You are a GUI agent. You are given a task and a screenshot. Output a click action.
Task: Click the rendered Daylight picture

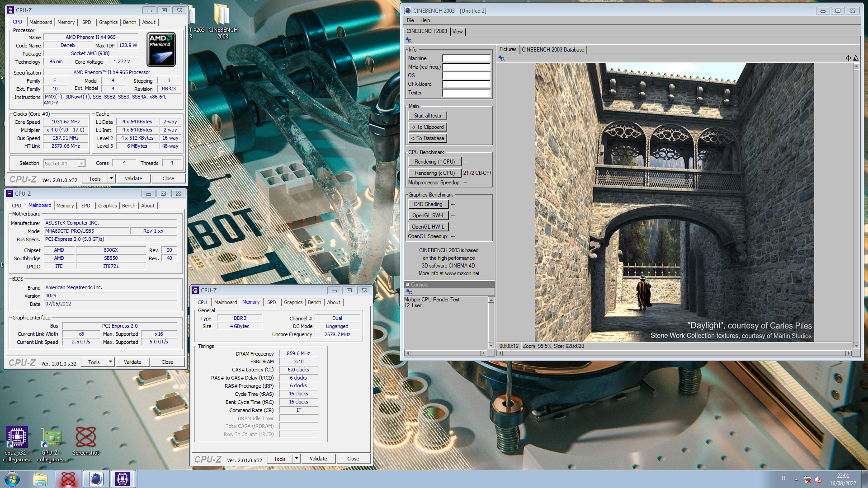(674, 202)
